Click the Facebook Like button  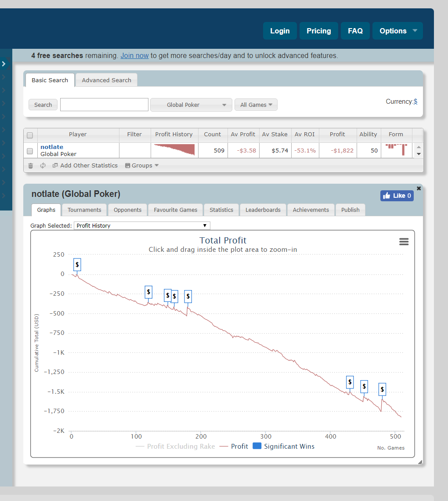[397, 196]
